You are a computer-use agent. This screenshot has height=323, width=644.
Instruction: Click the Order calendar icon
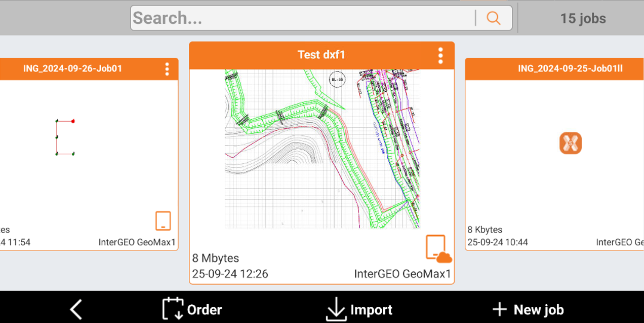pos(173,309)
